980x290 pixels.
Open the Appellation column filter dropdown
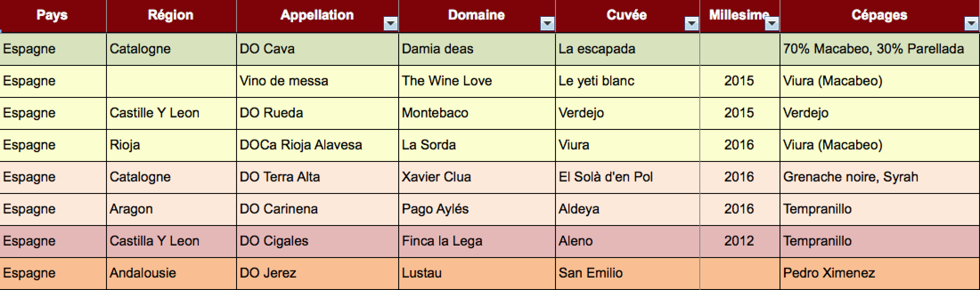click(391, 24)
